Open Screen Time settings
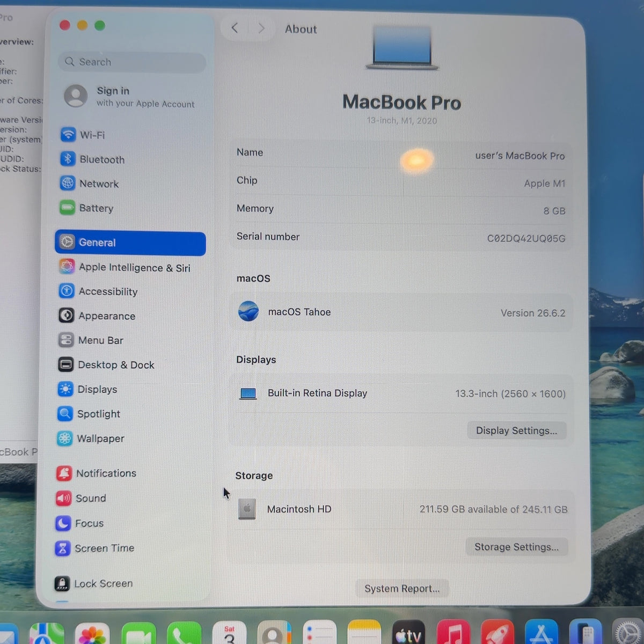This screenshot has width=644, height=644. 95,548
